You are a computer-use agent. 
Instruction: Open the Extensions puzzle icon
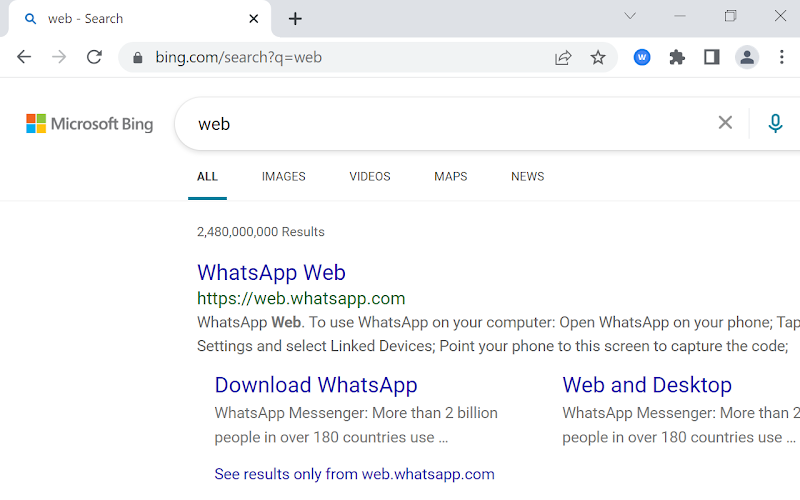pos(677,57)
